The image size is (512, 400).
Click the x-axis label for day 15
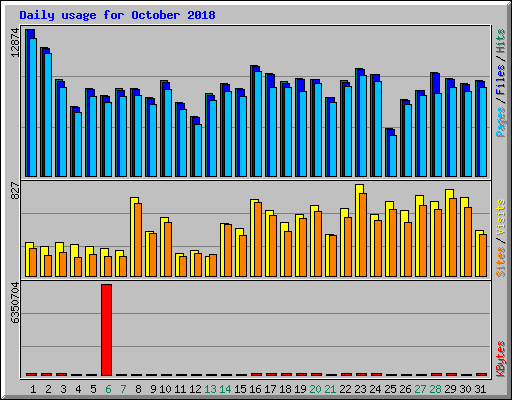pyautogui.click(x=240, y=389)
